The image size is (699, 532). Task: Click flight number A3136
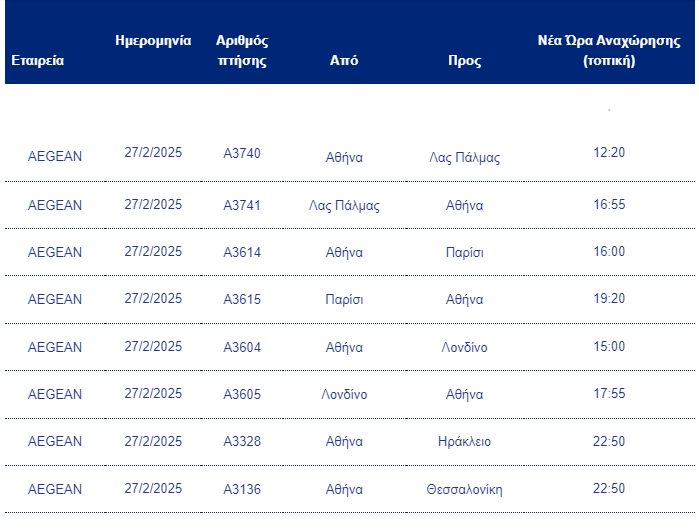[x=242, y=489]
